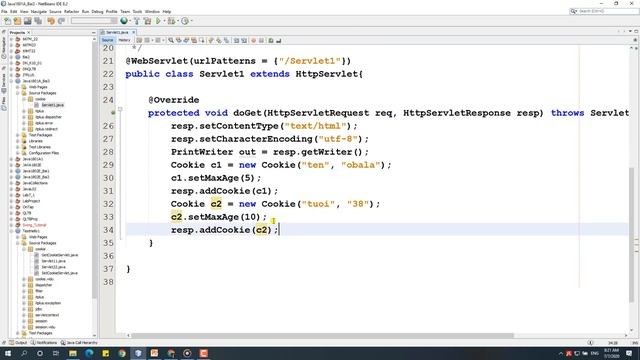Open the Notifications panel button
The image size is (640, 360).
point(44,343)
